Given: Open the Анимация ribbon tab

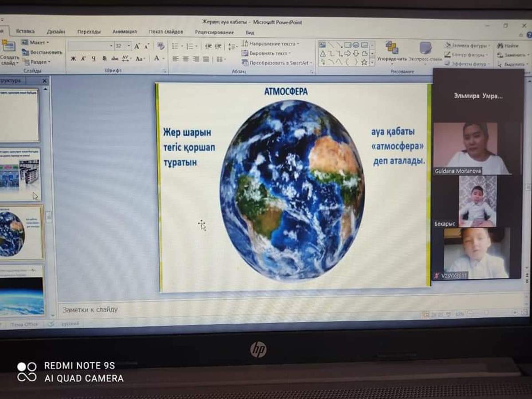Looking at the screenshot, I should (124, 32).
